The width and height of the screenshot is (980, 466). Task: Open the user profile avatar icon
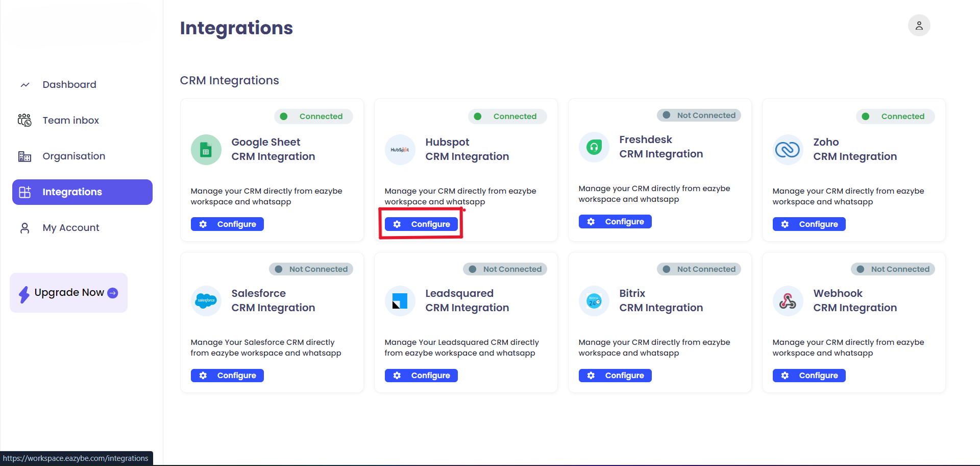tap(919, 26)
